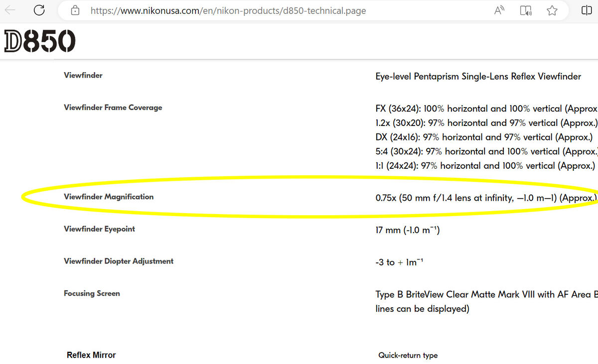Click the browser back arrow
This screenshot has width=598, height=364.
click(x=10, y=10)
